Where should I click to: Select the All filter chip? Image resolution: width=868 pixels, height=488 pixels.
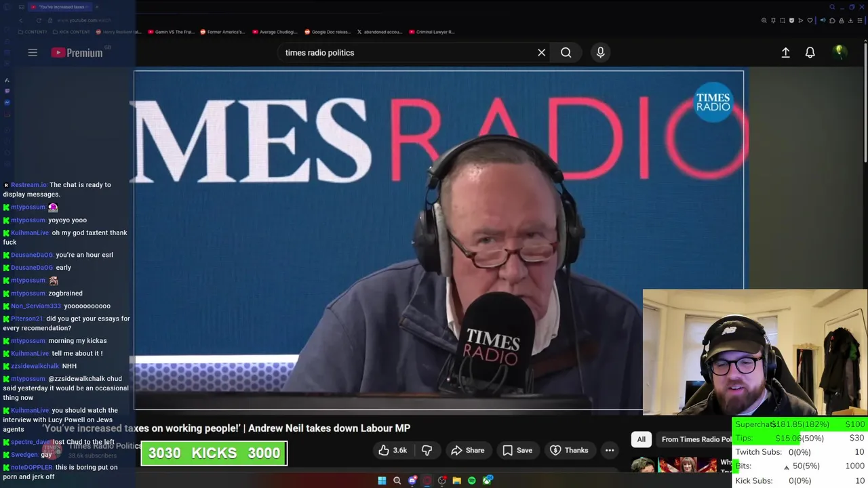641,439
